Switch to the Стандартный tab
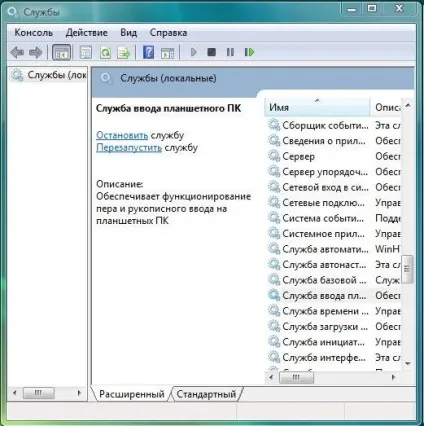 pos(206,394)
